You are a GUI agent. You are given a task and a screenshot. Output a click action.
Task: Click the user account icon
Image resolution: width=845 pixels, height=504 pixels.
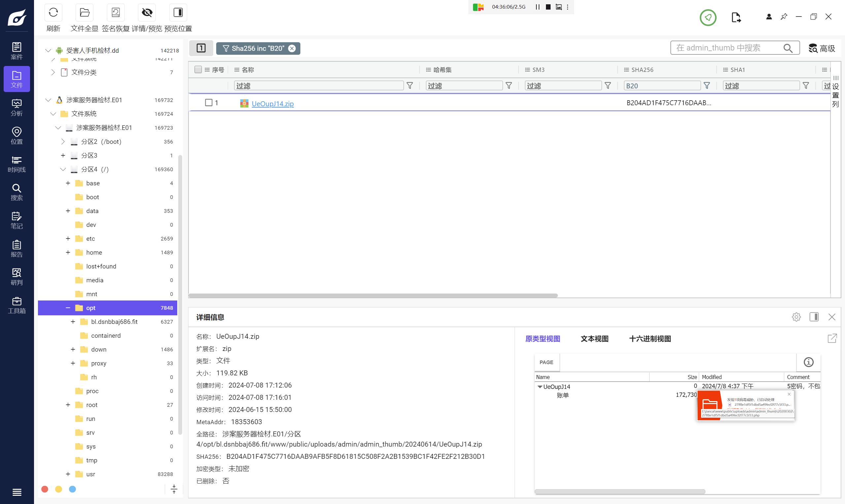point(769,16)
